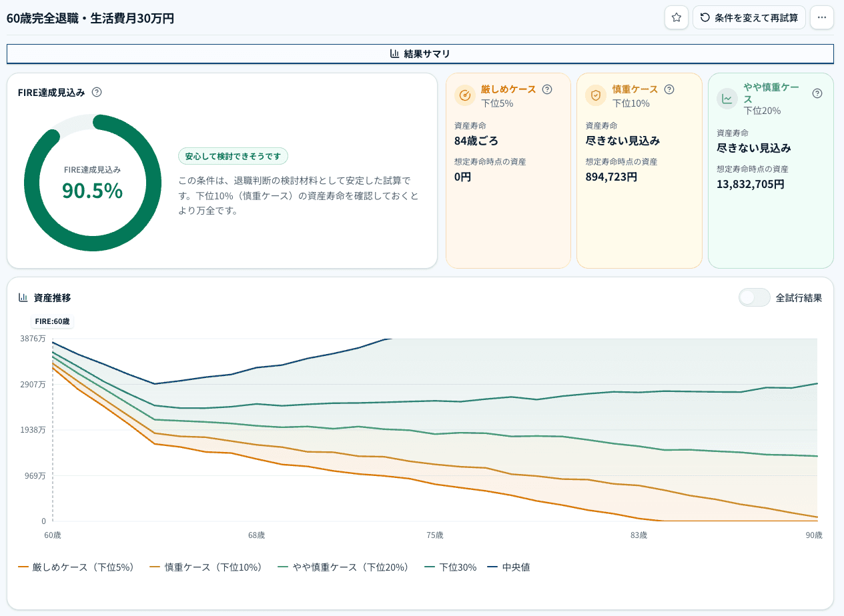Image resolution: width=844 pixels, height=616 pixels.
Task: Click the 慎重ケース shield icon
Action: tap(596, 95)
